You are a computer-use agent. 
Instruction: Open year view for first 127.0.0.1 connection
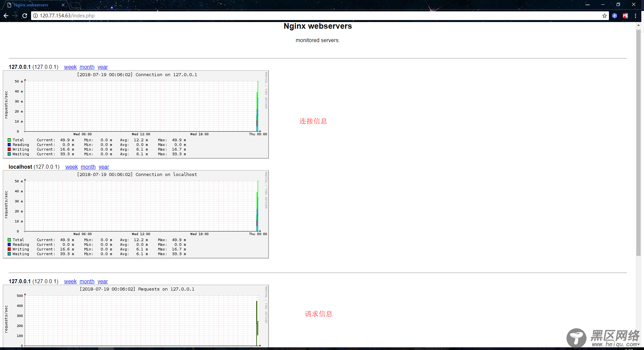click(103, 67)
